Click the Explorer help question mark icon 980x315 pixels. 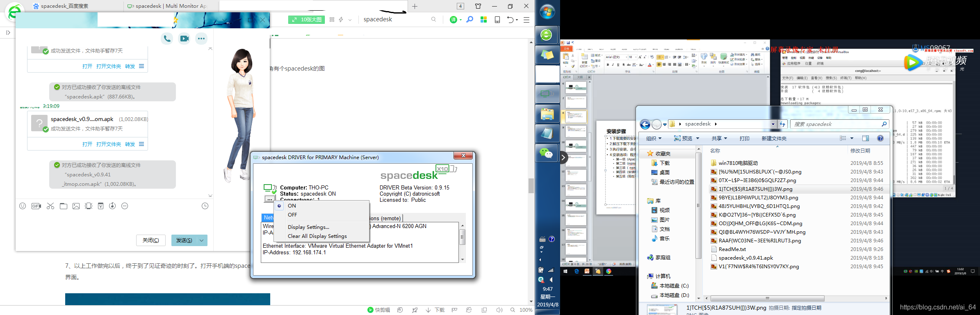880,138
